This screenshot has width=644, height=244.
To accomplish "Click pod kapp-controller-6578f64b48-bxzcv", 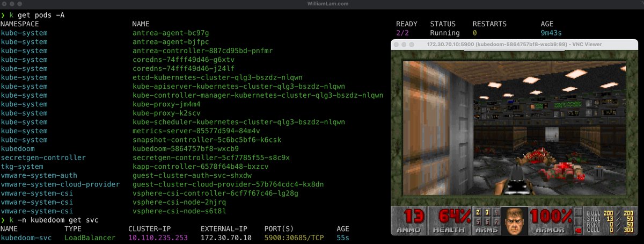I will (x=201, y=166).
